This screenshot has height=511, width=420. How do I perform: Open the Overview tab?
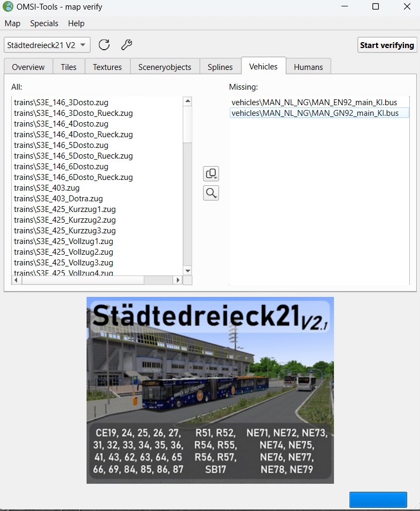(x=28, y=67)
